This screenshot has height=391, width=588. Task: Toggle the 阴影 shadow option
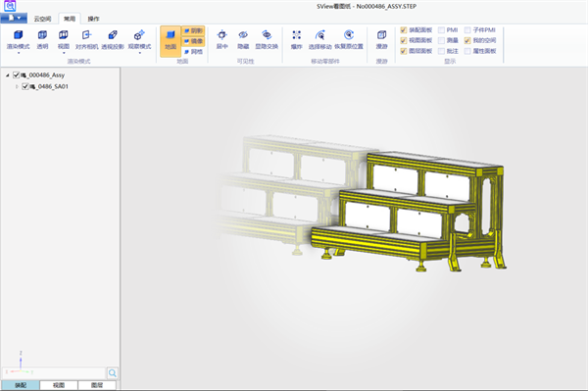[x=193, y=30]
